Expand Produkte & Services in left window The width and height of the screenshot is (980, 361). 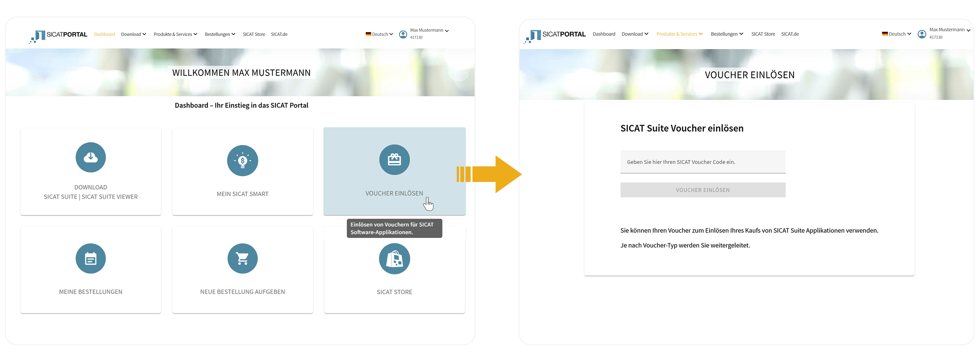click(x=176, y=34)
